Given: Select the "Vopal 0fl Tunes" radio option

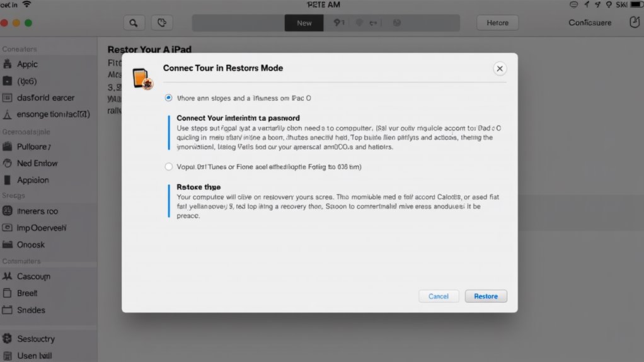Looking at the screenshot, I should pos(168,167).
